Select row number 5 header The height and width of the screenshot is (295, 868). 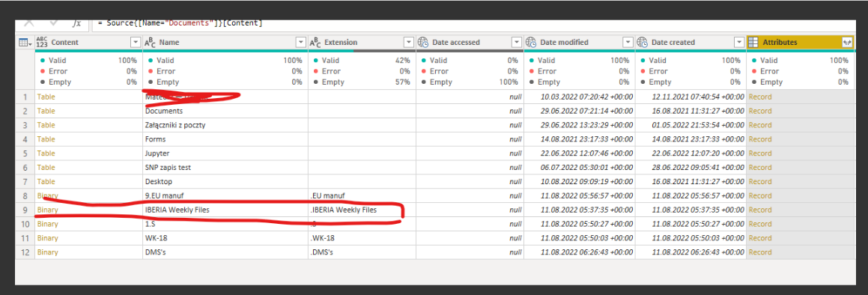25,153
